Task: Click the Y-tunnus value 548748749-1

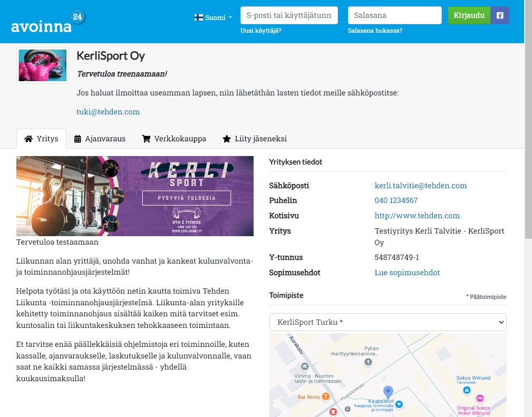Action: click(x=396, y=257)
